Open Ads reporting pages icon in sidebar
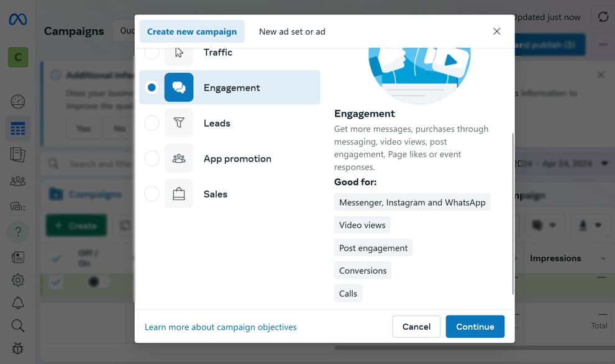Screen dimensions: 615x364 click(x=17, y=155)
